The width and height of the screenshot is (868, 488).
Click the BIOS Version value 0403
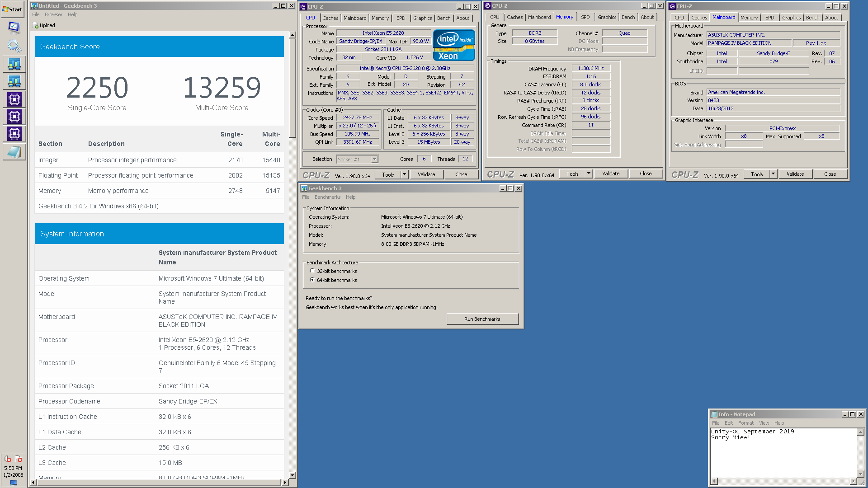coord(773,100)
